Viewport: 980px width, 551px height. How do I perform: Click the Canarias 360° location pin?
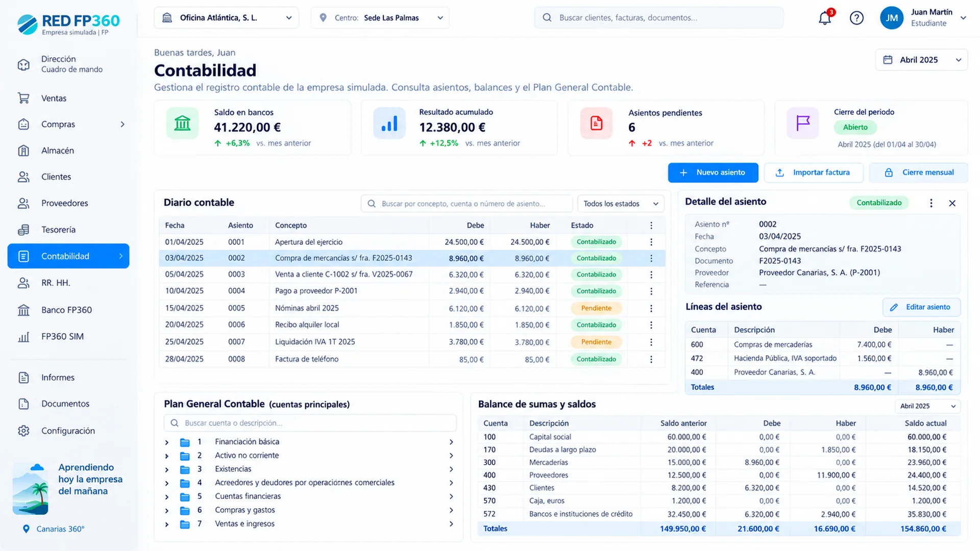26,529
